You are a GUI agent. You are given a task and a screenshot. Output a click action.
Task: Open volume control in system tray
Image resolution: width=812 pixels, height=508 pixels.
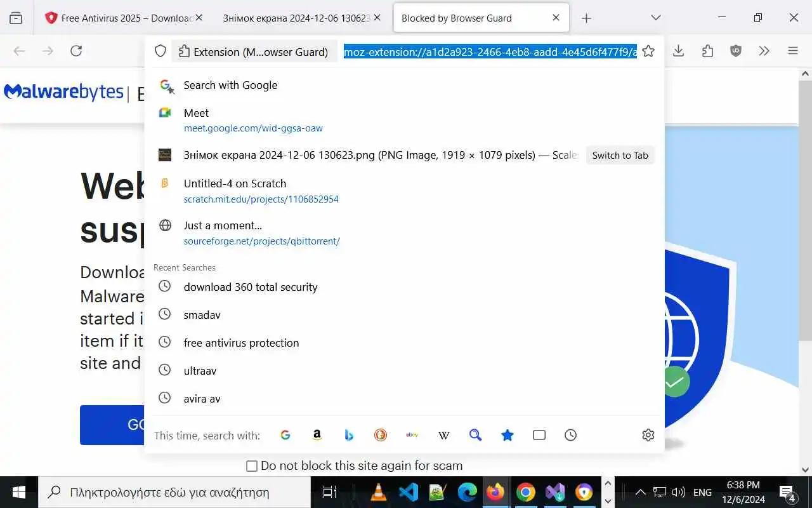point(678,492)
